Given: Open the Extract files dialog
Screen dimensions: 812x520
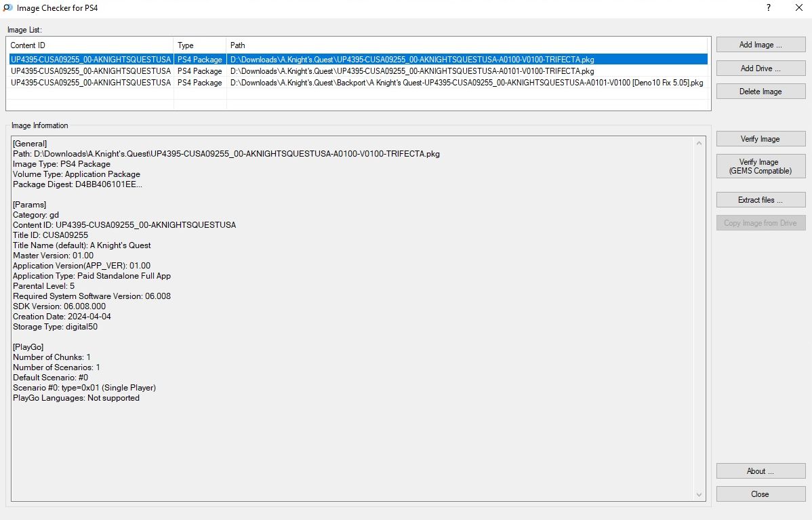Looking at the screenshot, I should point(760,200).
